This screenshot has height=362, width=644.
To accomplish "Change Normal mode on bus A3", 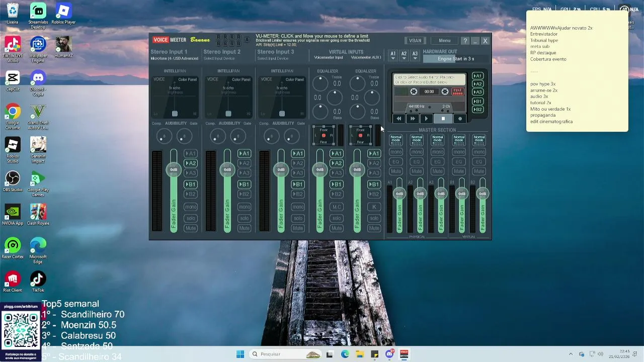I will (x=438, y=139).
